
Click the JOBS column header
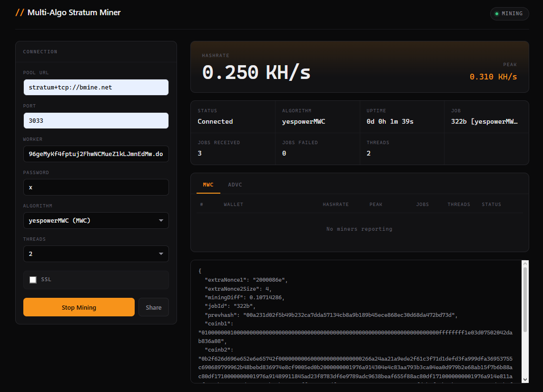[422, 204]
